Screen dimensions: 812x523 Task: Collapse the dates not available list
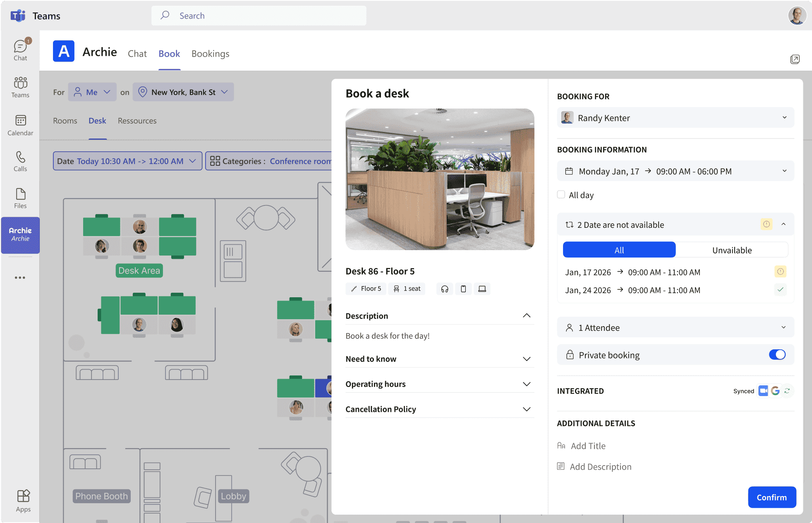click(784, 224)
